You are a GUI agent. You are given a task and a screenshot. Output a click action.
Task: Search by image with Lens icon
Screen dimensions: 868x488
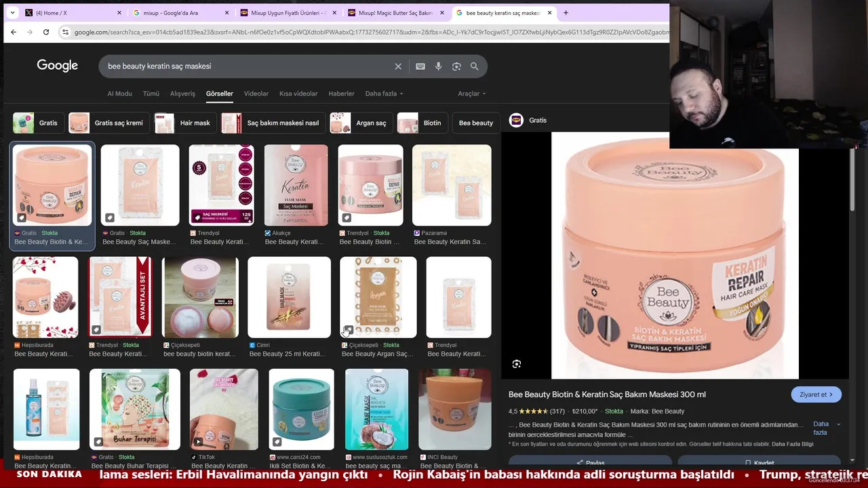[456, 66]
